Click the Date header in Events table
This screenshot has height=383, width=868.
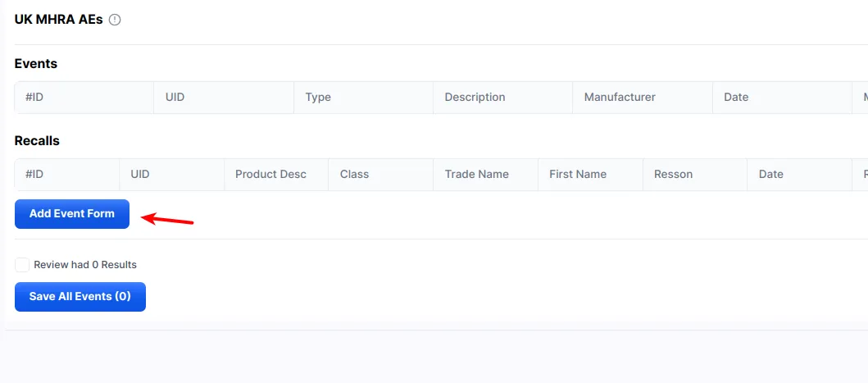point(736,97)
